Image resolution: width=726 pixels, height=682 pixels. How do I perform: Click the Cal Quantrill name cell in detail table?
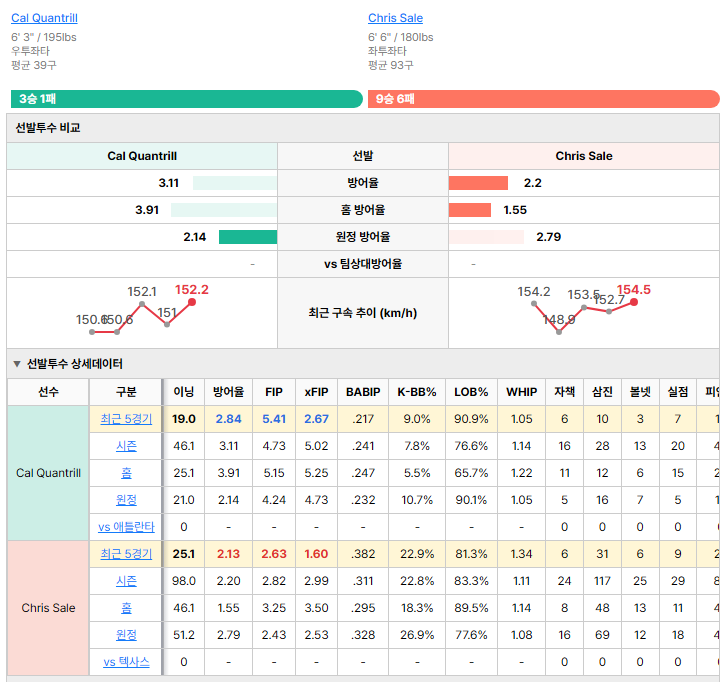point(48,473)
